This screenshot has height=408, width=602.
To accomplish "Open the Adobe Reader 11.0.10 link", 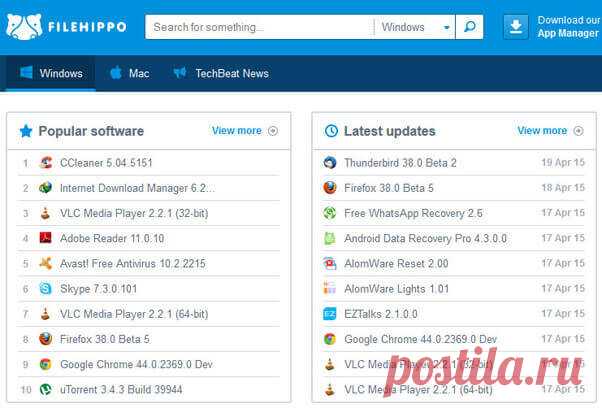I will click(112, 238).
